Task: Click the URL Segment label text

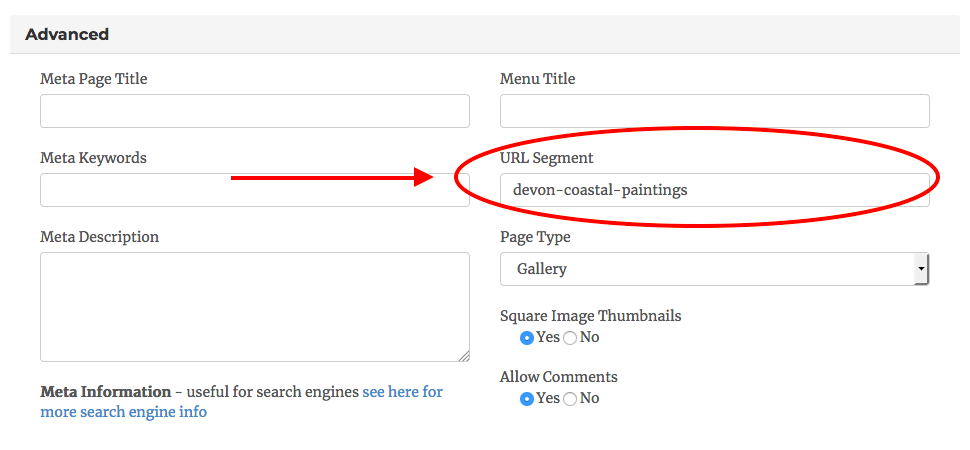Action: [x=546, y=158]
